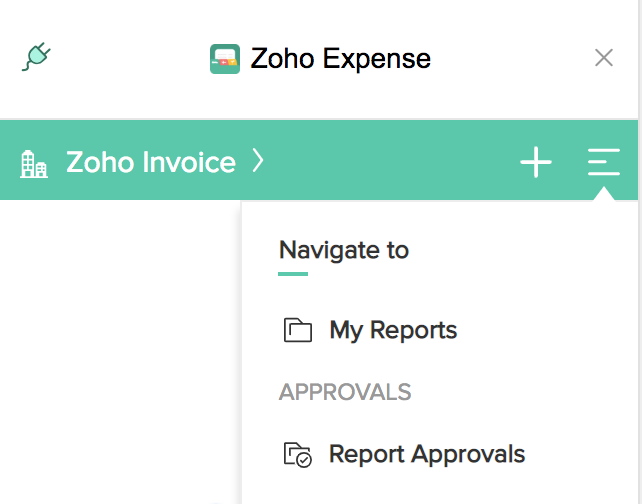Image resolution: width=642 pixels, height=504 pixels.
Task: Click the green underline below Navigate to
Action: click(x=293, y=274)
